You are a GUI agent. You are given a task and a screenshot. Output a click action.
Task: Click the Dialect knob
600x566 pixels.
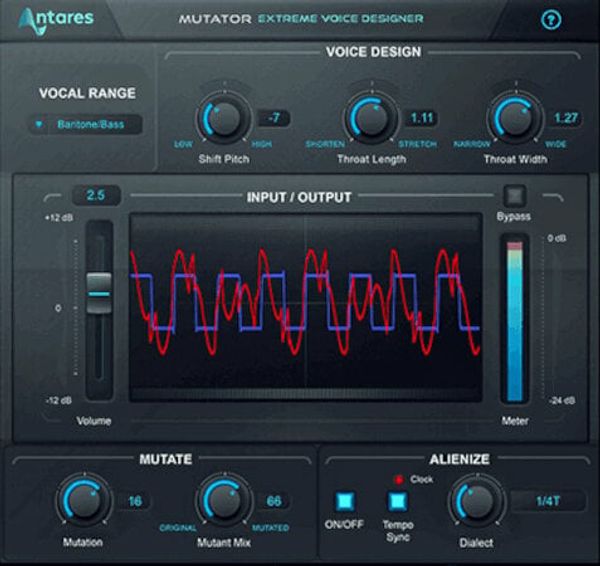[x=476, y=501]
